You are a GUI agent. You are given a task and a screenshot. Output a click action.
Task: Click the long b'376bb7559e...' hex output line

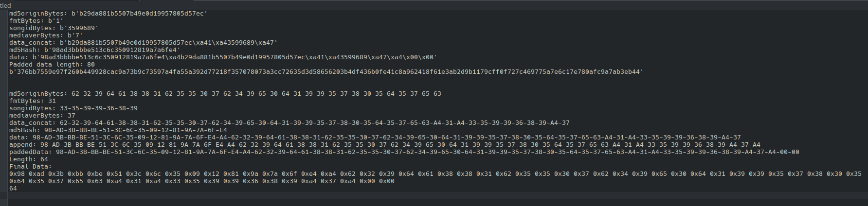pos(326,72)
